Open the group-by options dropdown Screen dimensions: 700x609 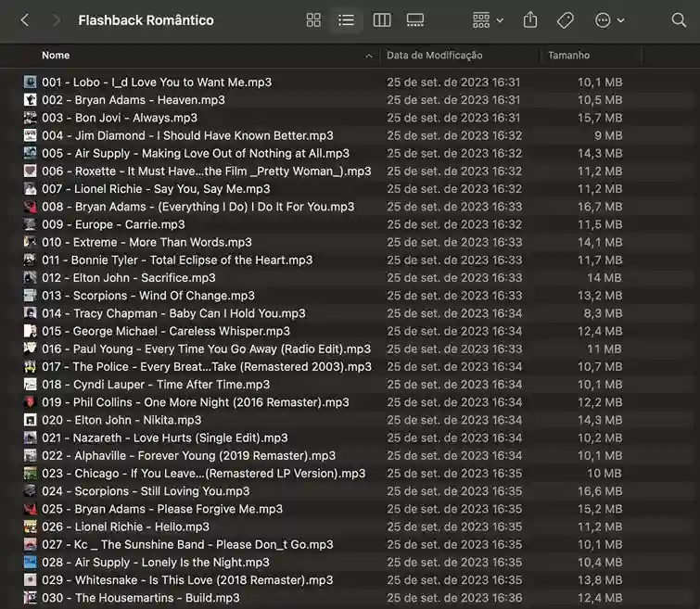tap(487, 20)
